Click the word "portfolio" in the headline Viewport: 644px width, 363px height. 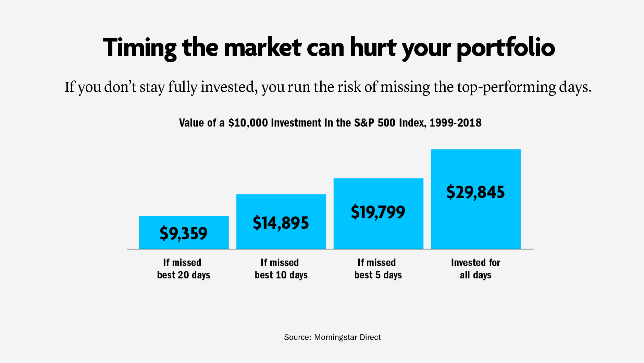tap(506, 47)
